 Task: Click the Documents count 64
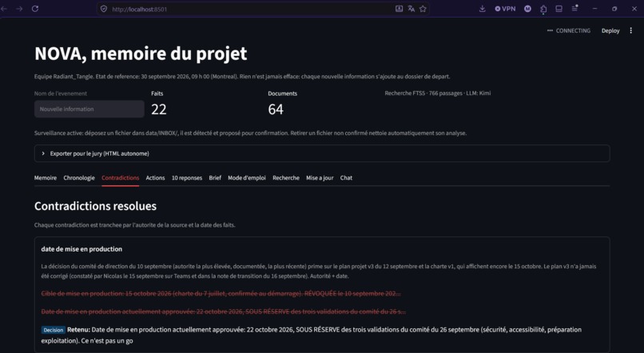point(276,109)
